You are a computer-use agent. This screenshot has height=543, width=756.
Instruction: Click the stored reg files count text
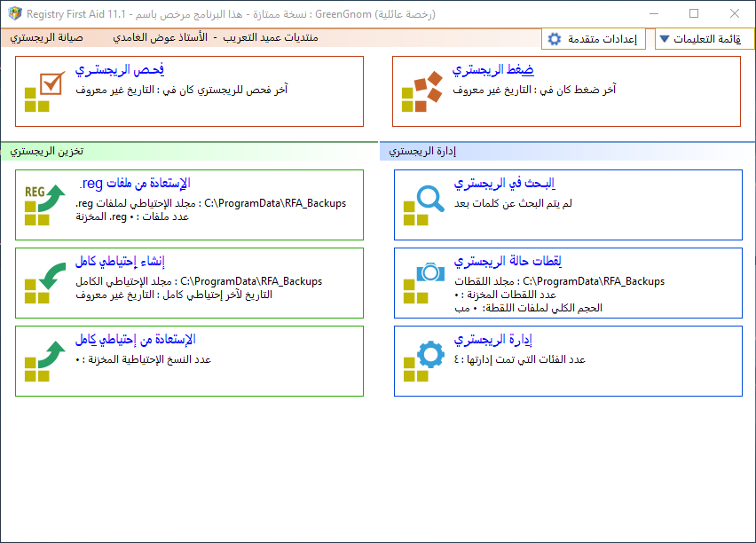point(132,217)
